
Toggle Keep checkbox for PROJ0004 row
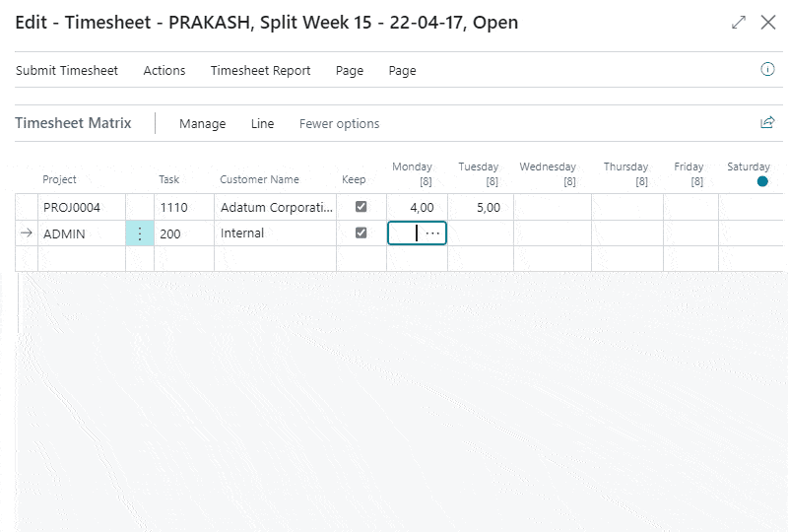[361, 207]
